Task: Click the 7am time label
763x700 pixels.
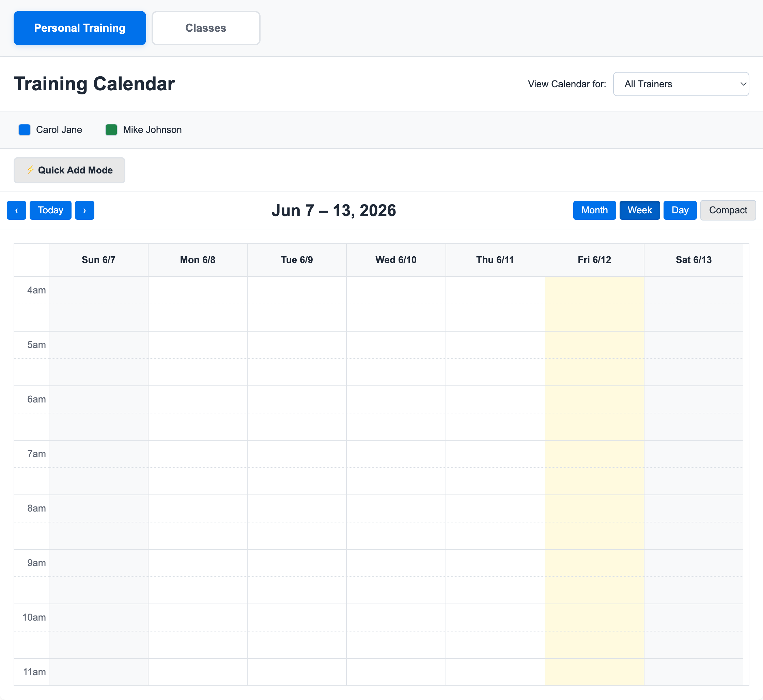Action: [x=36, y=454]
